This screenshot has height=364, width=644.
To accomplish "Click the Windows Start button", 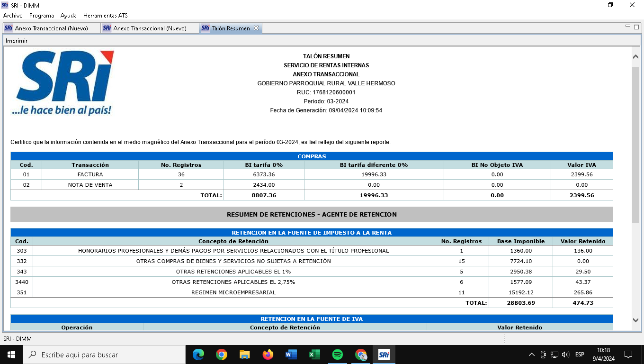I will 11,355.
